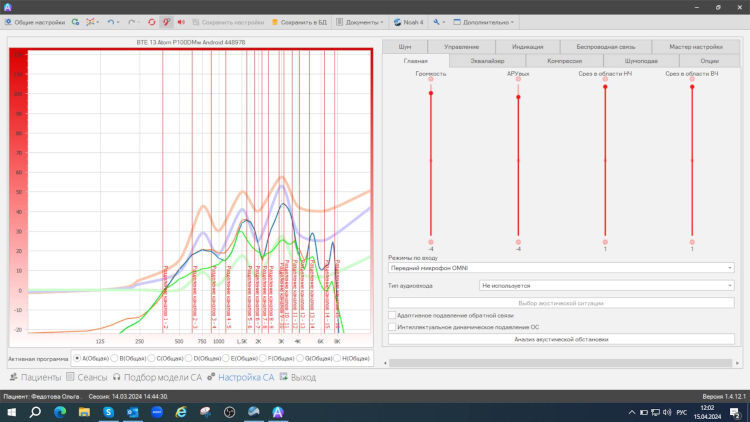
Task: Enable Адаптивное подавление обратной связи checkbox
Action: [x=392, y=315]
